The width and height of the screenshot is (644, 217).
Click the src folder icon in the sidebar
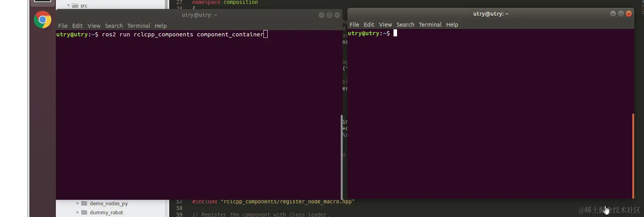pos(75,5)
